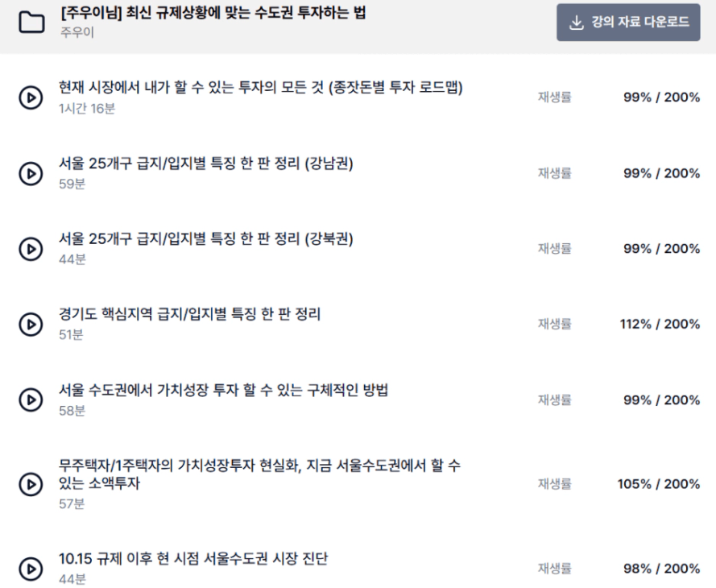Image resolution: width=716 pixels, height=588 pixels.
Task: Click the 강의 자료 다운로드 button
Action: tap(628, 23)
